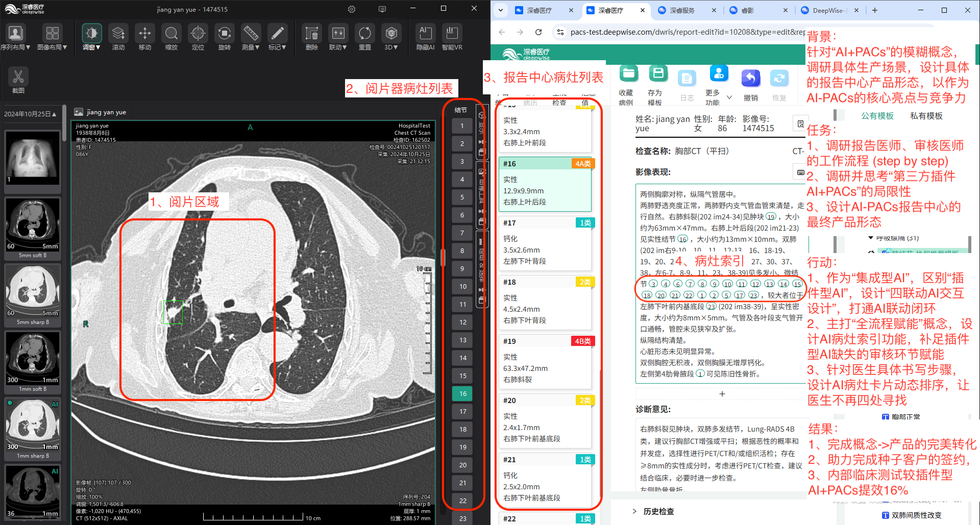Select the rotate (旋转) tool
This screenshot has width=980, height=525.
[225, 37]
